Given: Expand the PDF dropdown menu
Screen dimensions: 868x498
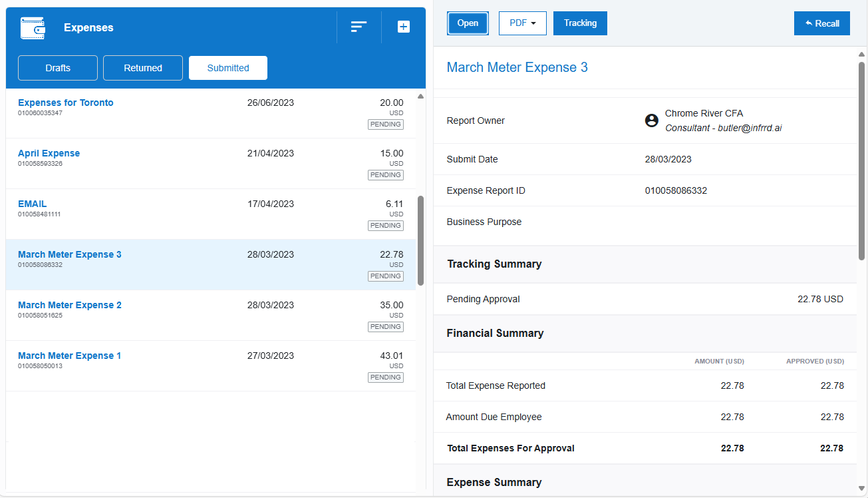Looking at the screenshot, I should pyautogui.click(x=522, y=23).
